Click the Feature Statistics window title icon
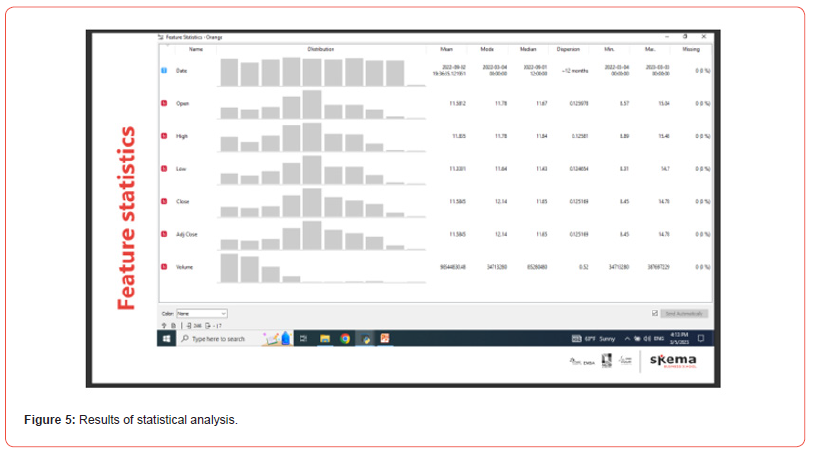Screen dimensions: 819x454 pos(161,37)
